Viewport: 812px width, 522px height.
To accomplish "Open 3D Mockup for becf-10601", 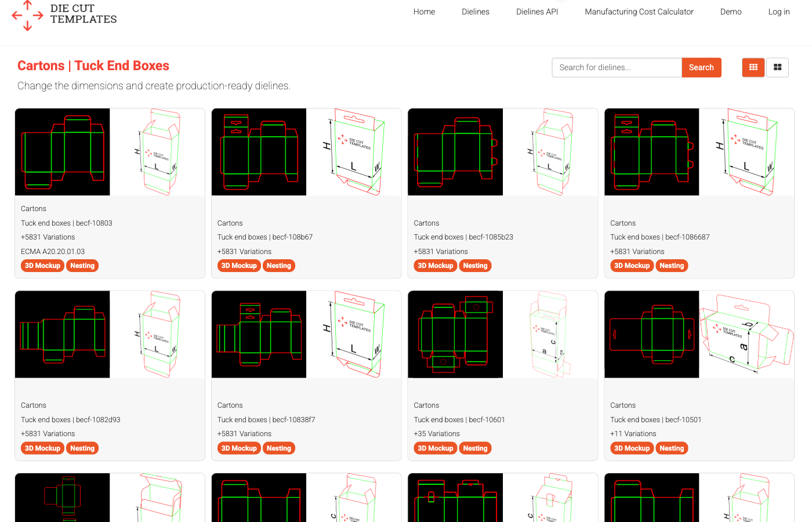I will (x=436, y=448).
